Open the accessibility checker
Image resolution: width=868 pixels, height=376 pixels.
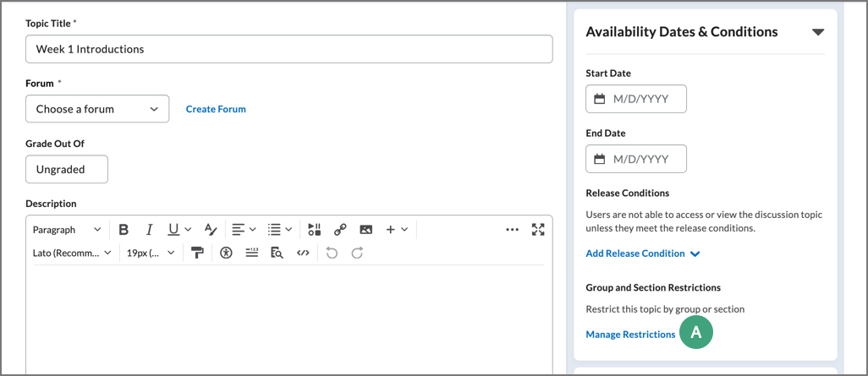(x=226, y=253)
